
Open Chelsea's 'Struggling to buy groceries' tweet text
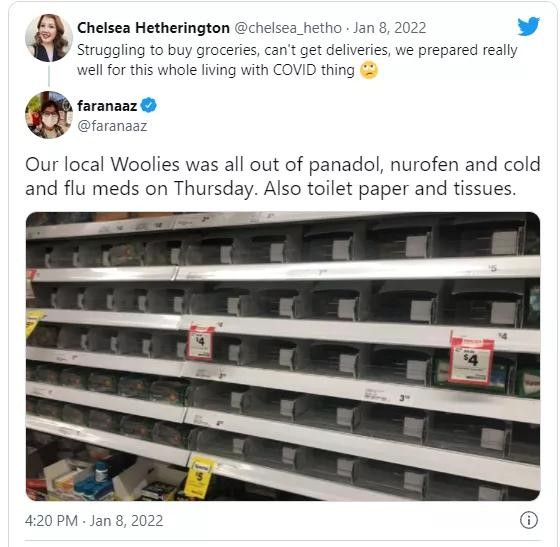[x=297, y=60]
